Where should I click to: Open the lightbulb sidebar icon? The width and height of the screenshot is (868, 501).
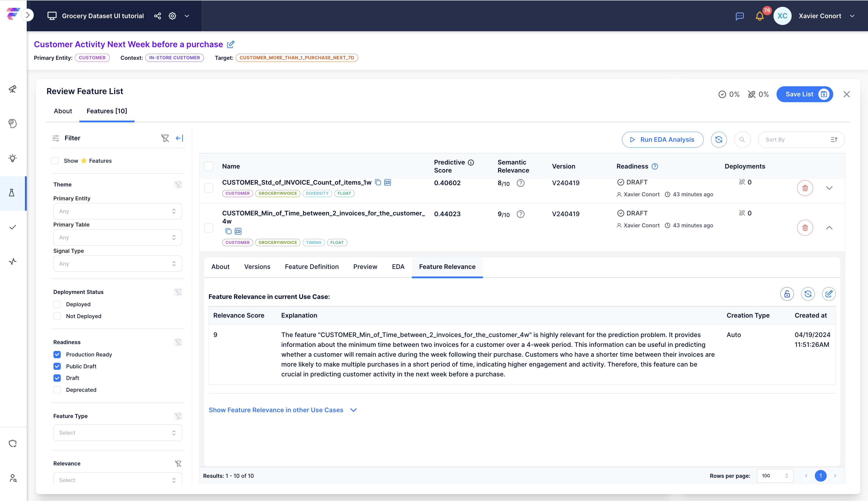[13, 158]
